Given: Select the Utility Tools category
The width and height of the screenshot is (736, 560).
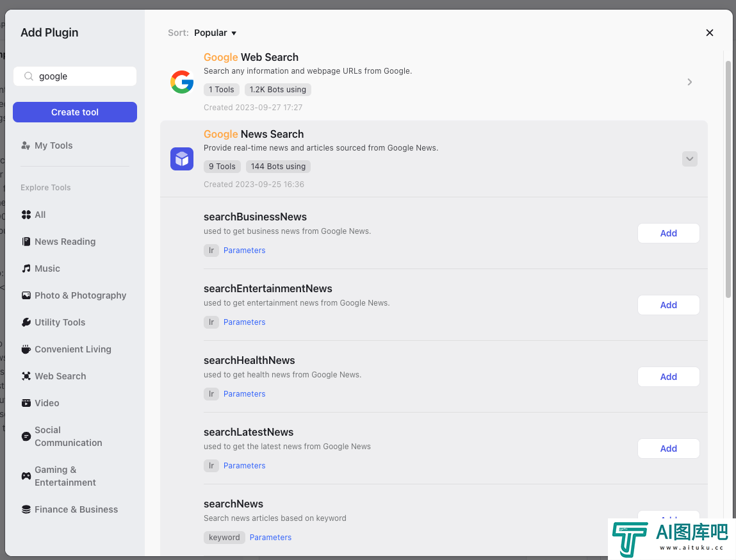Looking at the screenshot, I should pos(60,322).
